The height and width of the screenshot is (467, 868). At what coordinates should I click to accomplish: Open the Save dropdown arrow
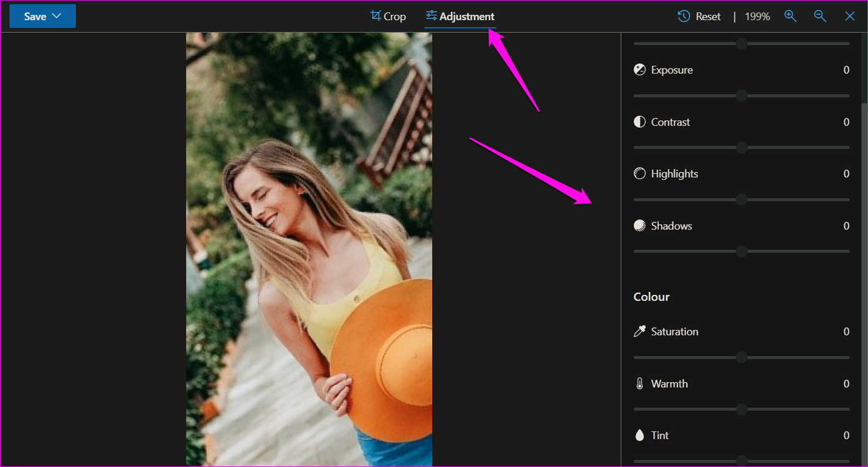[x=57, y=16]
